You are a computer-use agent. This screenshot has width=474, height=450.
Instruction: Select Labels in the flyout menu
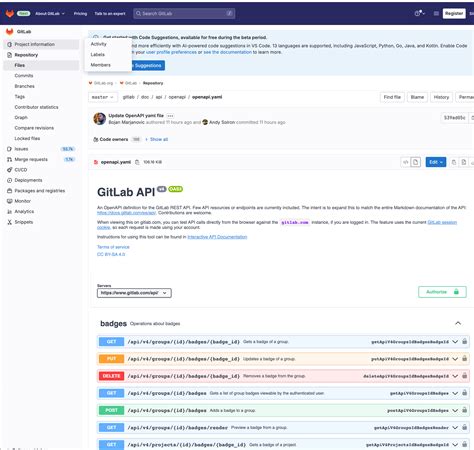(98, 54)
